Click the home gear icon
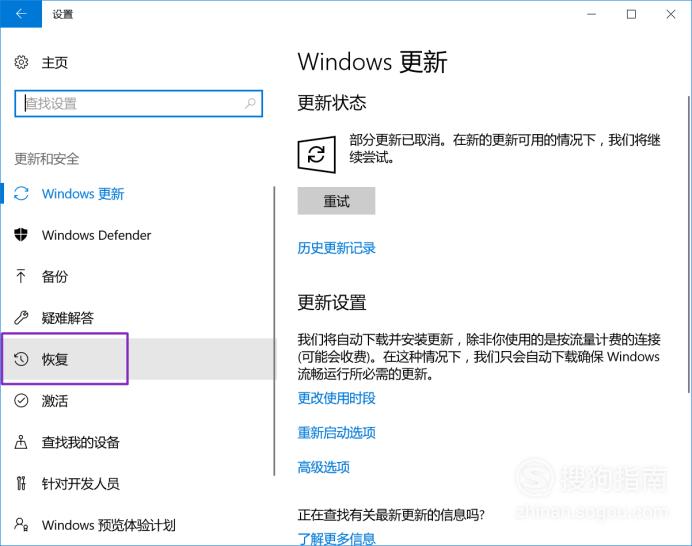This screenshot has width=692, height=546. tap(21, 62)
